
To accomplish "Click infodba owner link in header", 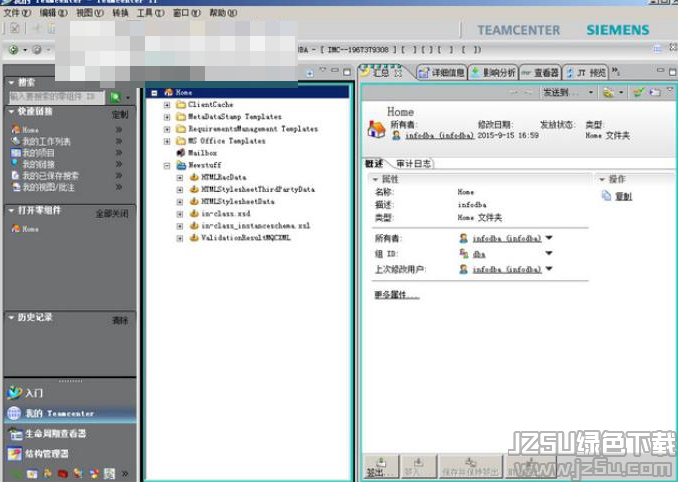I will tap(440, 136).
